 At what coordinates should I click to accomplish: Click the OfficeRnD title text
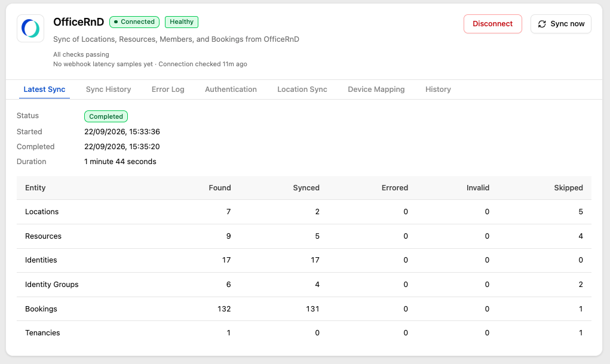(79, 21)
